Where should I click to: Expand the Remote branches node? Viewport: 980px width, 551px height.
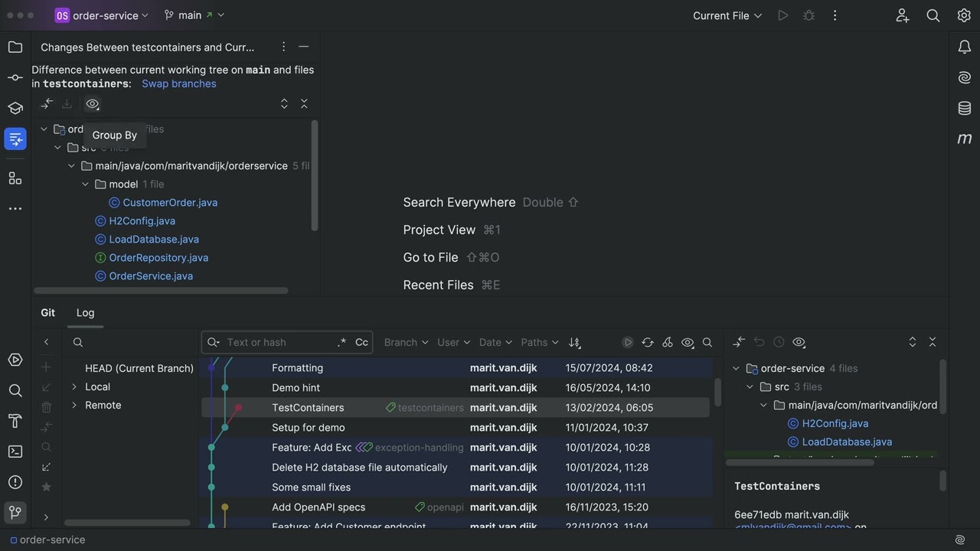(74, 406)
